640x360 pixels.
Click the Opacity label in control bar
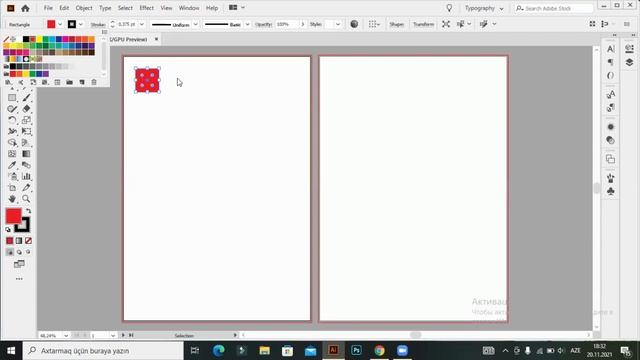coord(264,24)
